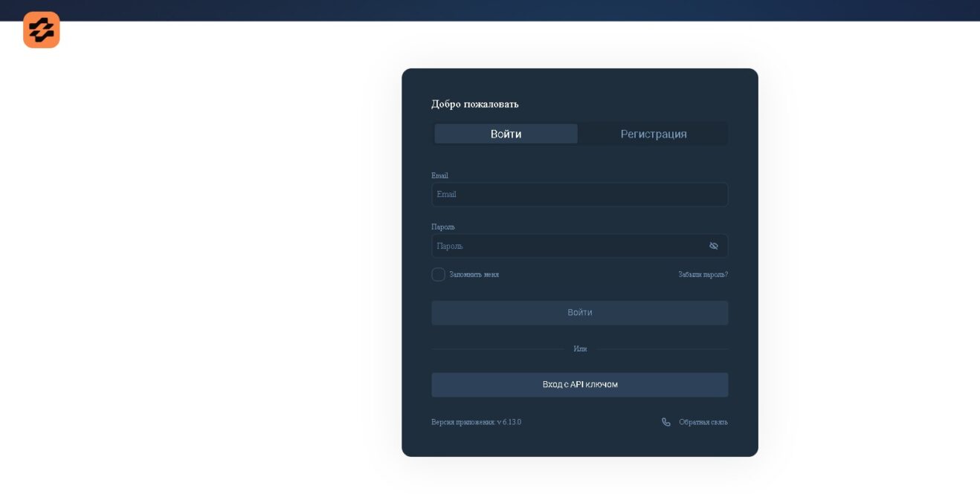The image size is (980, 494).
Task: Enable the Запомнить меня checkbox
Action: pos(438,274)
